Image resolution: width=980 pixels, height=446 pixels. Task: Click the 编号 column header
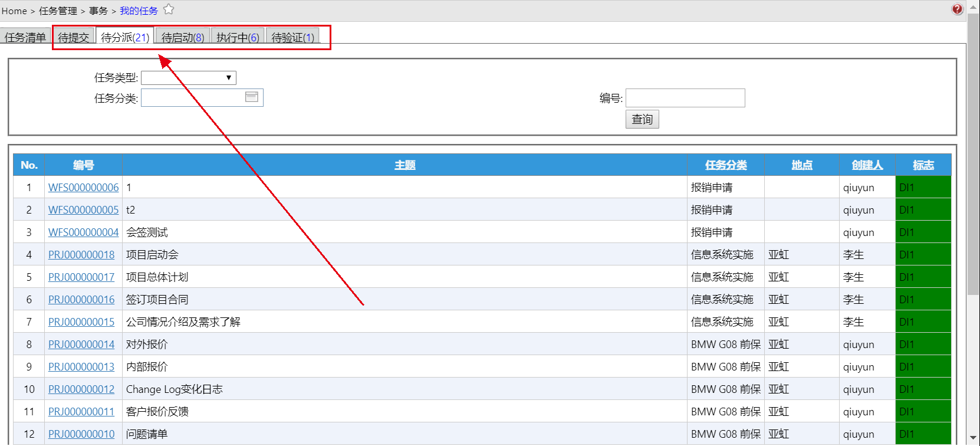[84, 165]
